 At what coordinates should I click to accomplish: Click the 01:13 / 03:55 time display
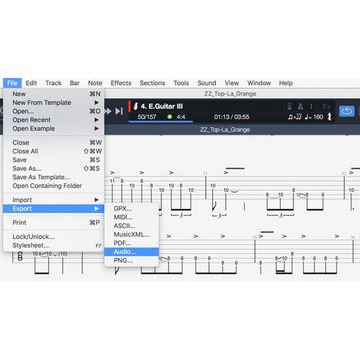[x=232, y=117]
